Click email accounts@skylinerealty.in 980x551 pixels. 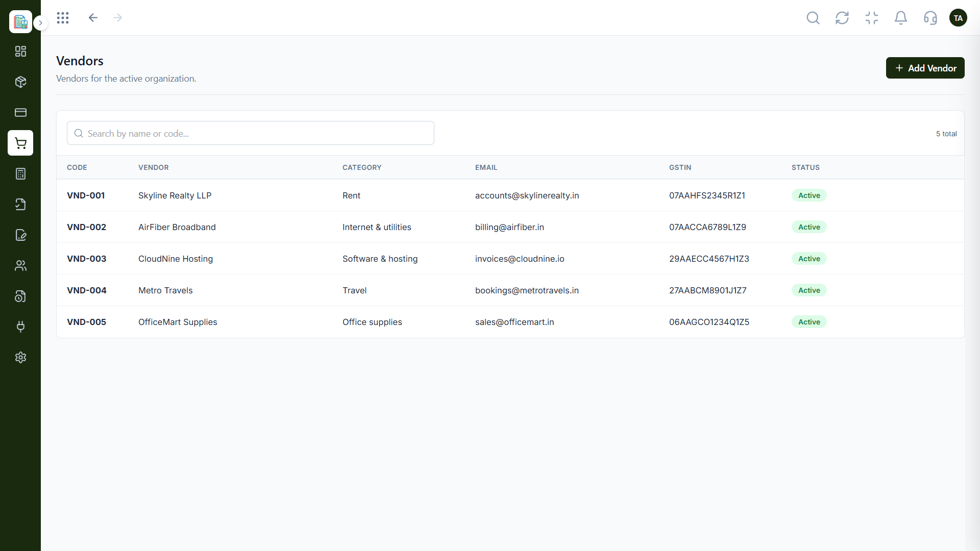point(527,195)
